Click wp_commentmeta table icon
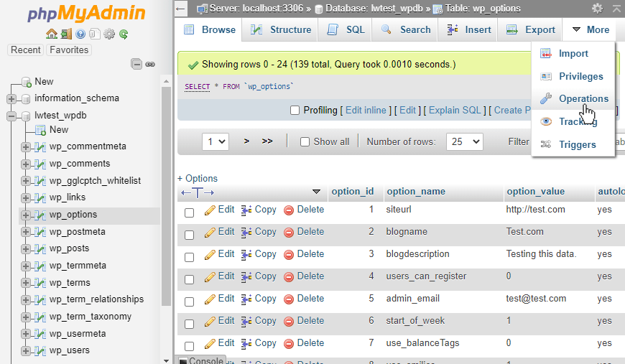 [x=40, y=147]
